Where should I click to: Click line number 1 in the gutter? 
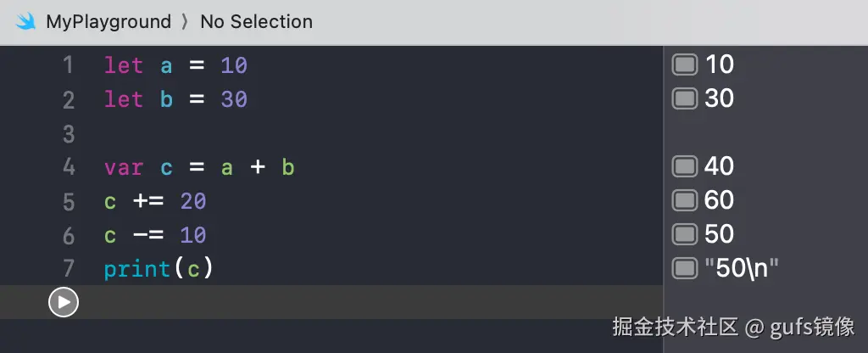pyautogui.click(x=68, y=65)
